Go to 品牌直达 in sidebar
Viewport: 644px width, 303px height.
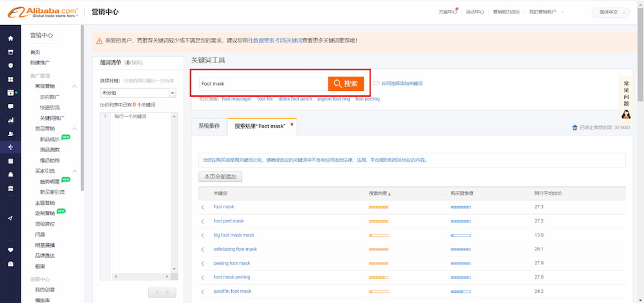(45, 256)
